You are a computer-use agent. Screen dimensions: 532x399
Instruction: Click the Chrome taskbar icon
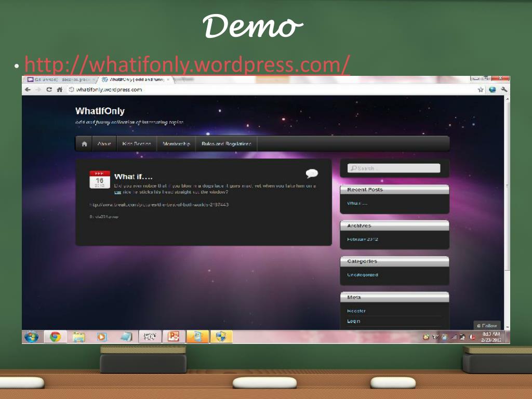tap(55, 337)
